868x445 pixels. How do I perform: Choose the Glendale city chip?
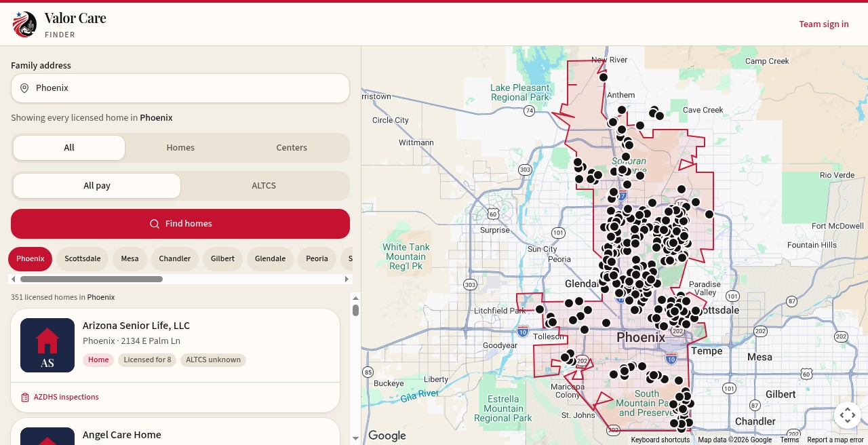(271, 259)
